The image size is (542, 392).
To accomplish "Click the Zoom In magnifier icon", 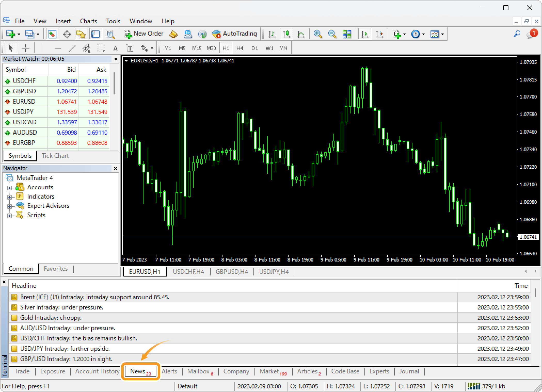I will [x=318, y=34].
